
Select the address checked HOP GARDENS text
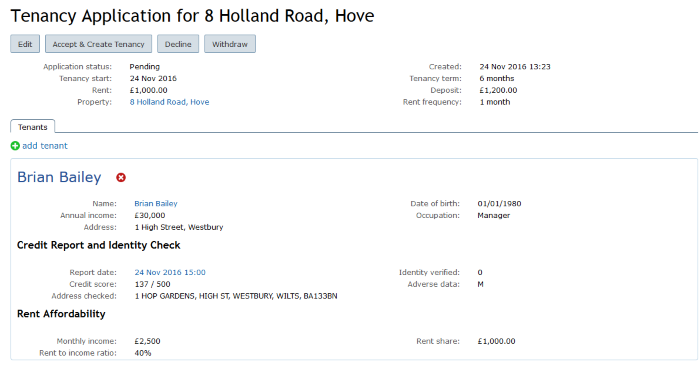tap(236, 296)
